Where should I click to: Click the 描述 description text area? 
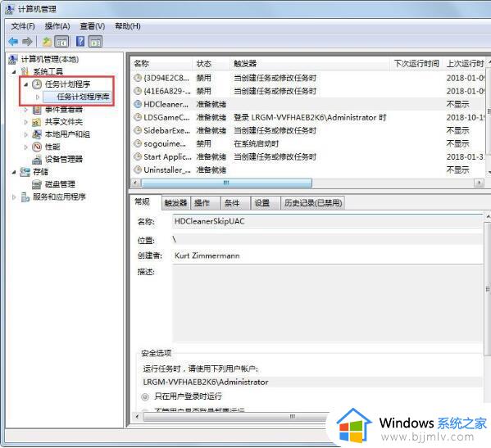pyautogui.click(x=327, y=304)
